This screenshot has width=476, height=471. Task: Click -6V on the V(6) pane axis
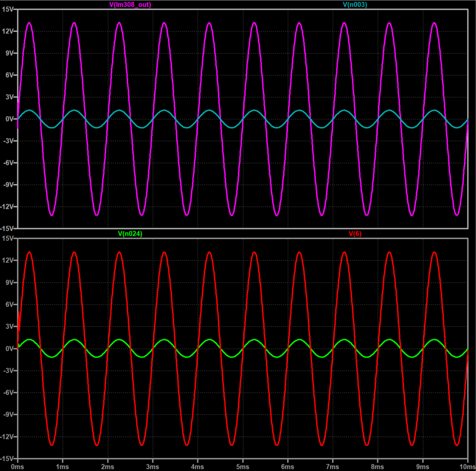(x=8, y=393)
